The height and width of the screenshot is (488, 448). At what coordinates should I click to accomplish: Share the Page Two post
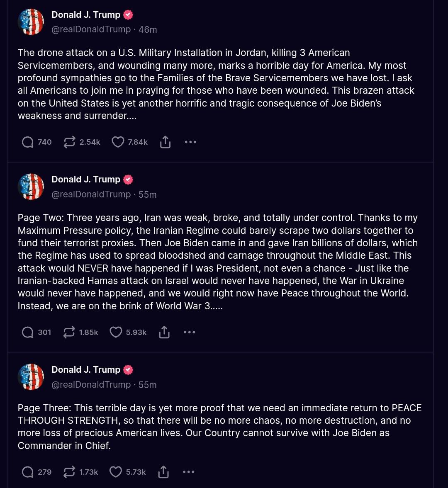164,333
